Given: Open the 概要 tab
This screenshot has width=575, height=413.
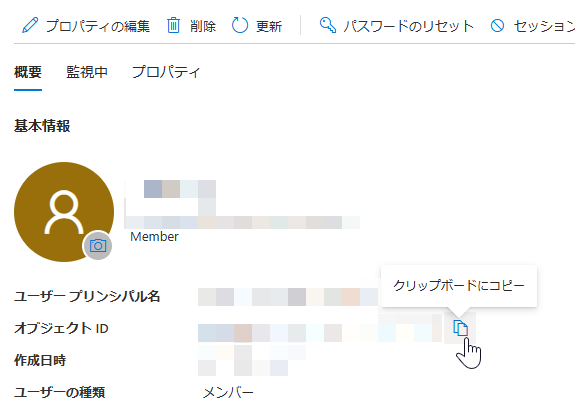Looking at the screenshot, I should point(28,72).
